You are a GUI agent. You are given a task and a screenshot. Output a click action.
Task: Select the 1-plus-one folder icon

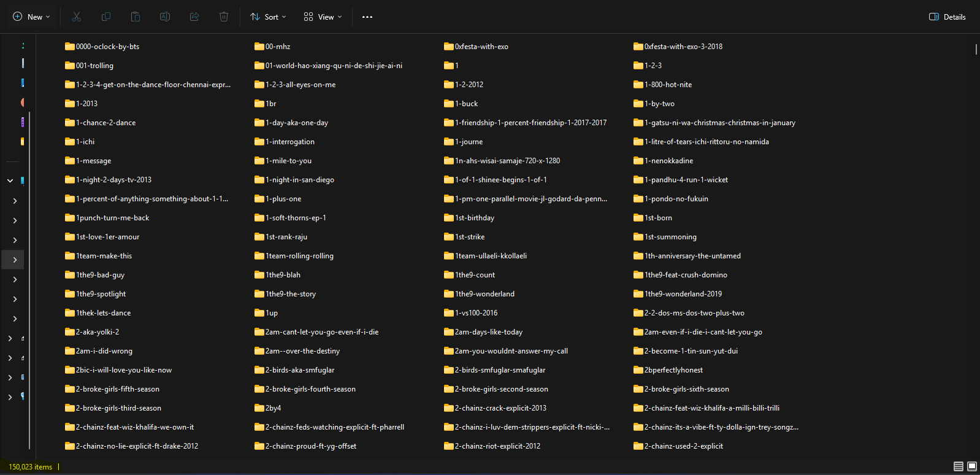259,198
